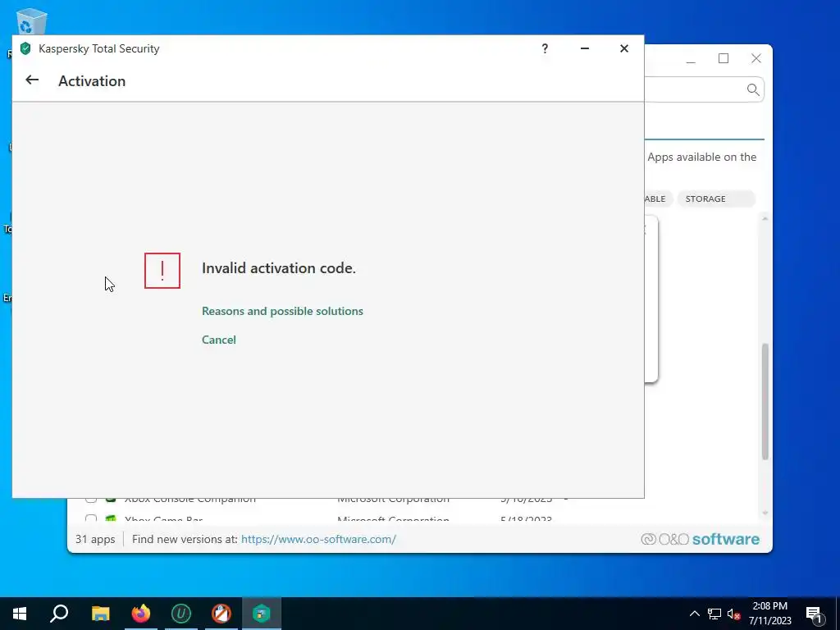Open the green U app on taskbar
The width and height of the screenshot is (840, 630).
click(181, 614)
